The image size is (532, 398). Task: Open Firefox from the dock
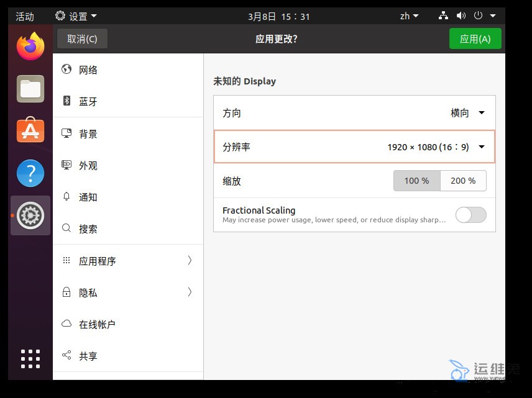tap(30, 46)
